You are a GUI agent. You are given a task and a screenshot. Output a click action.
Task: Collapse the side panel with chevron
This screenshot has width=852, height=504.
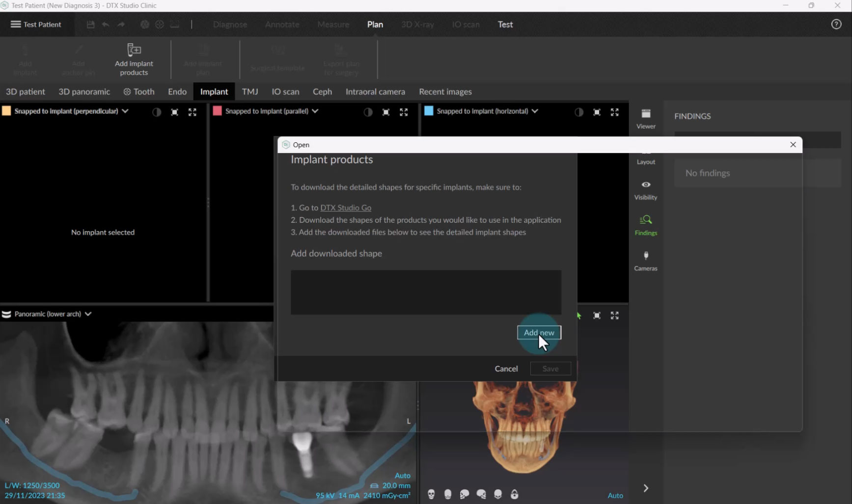point(646,488)
